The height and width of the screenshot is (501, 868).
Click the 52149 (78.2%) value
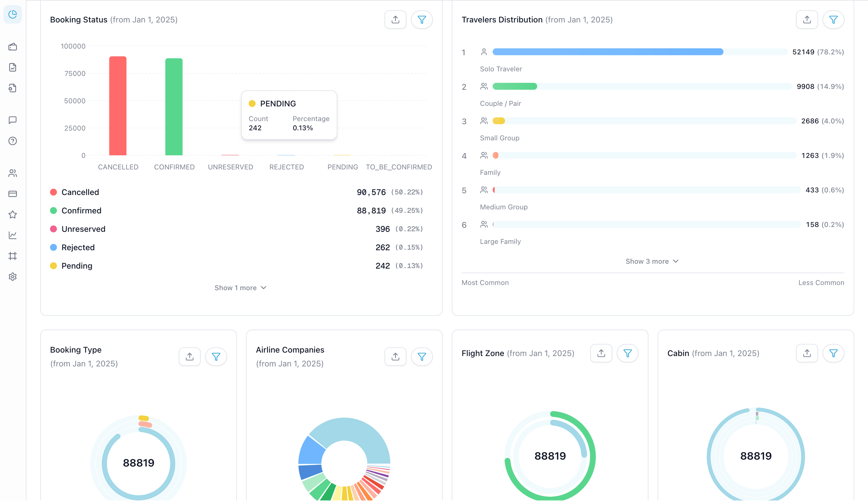point(818,52)
